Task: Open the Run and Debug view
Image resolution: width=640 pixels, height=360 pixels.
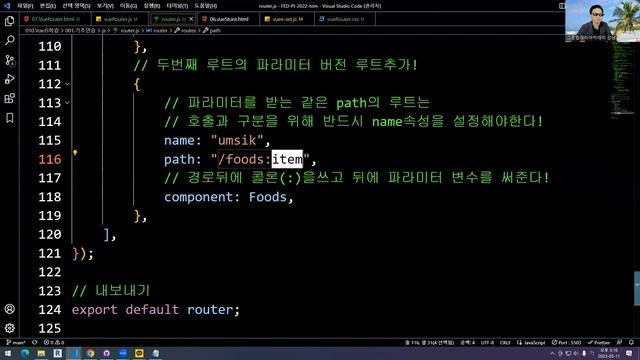Action: coord(9,79)
